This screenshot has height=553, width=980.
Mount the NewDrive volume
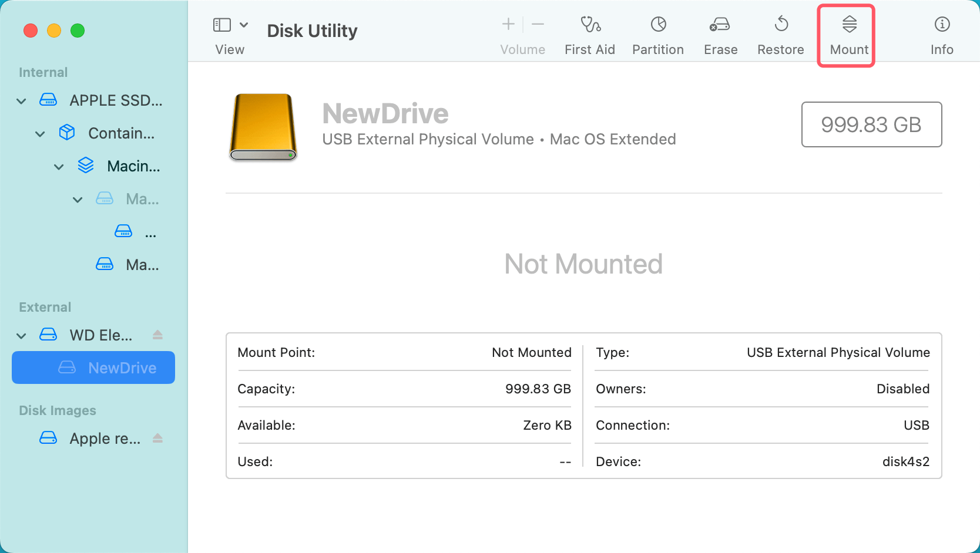846,33
